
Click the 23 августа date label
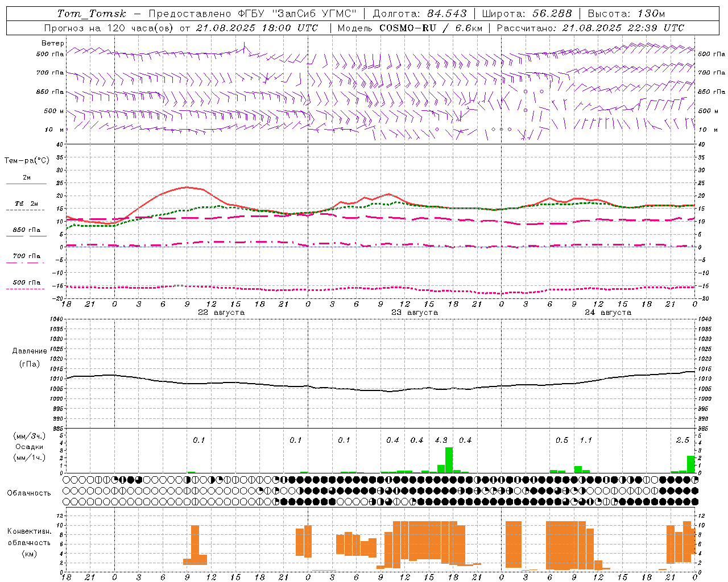415,313
